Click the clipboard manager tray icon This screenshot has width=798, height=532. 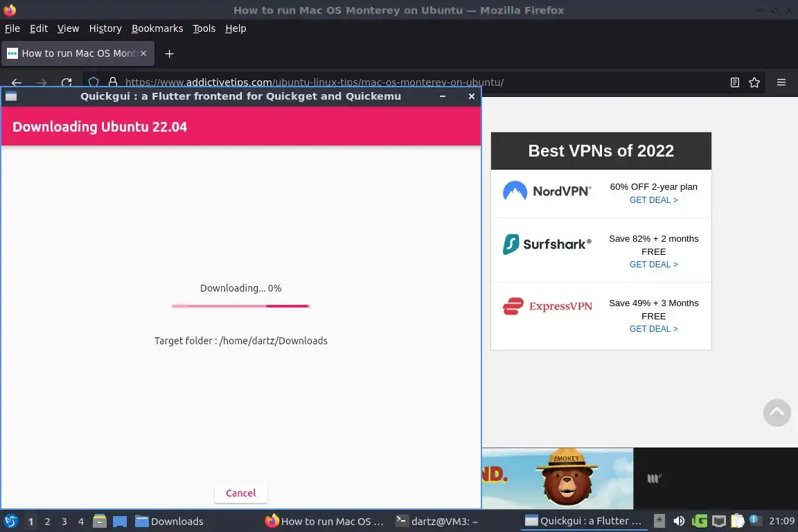click(738, 521)
